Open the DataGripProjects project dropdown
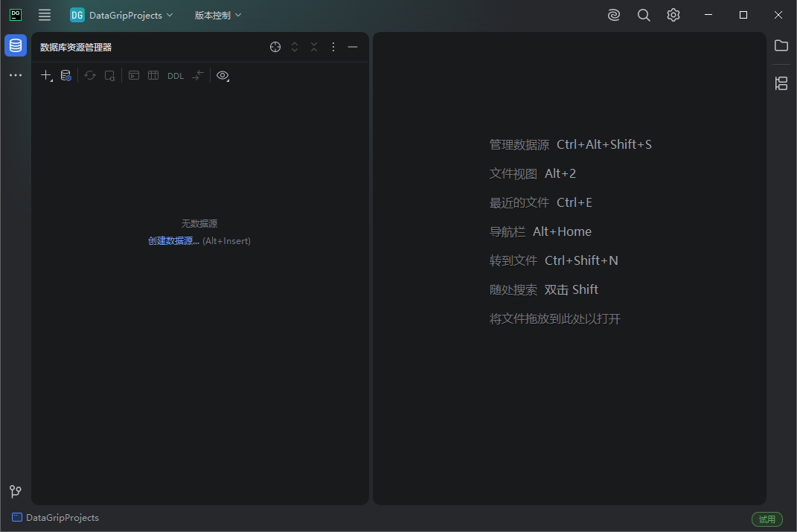The width and height of the screenshot is (797, 532). coord(121,15)
